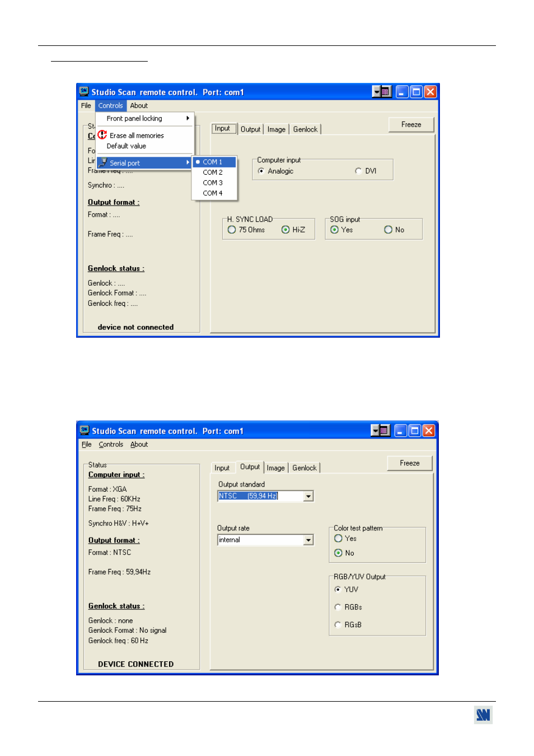Viewport: 534px width, 756px height.
Task: Click 'Format : NTSC' in lower window
Action: click(110, 552)
